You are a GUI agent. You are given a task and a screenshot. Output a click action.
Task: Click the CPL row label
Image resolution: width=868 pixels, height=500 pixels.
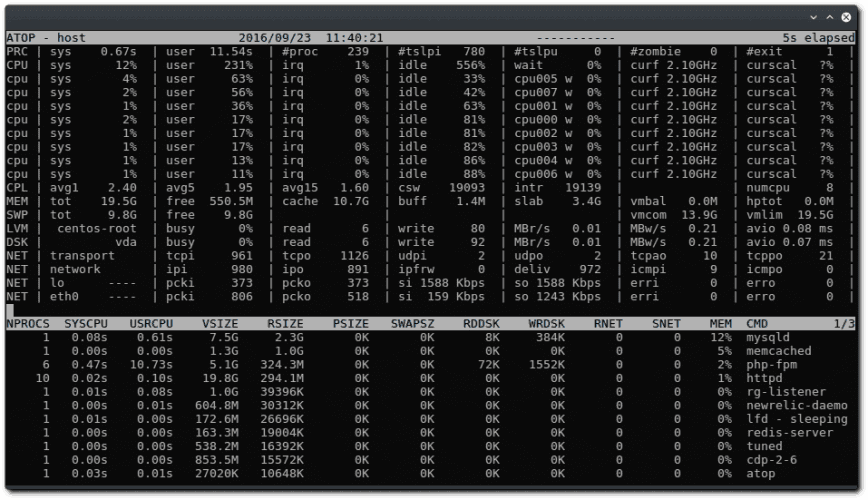tap(17, 188)
